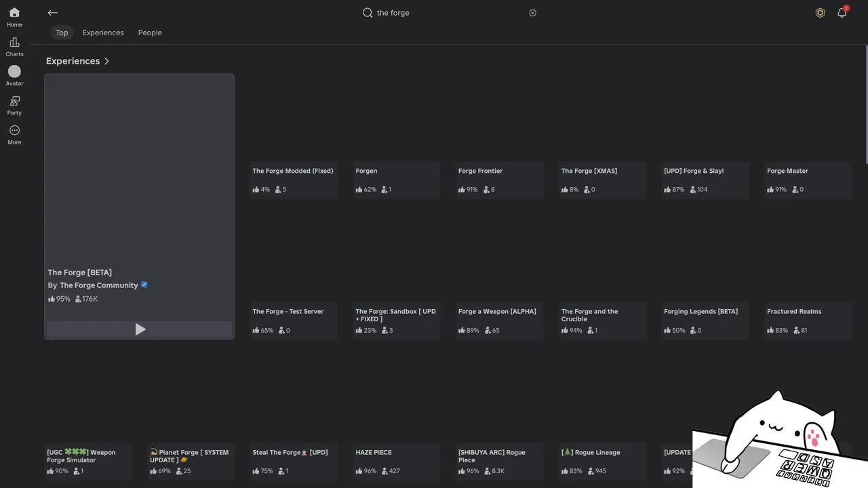Clear the search text
This screenshot has height=488, width=868.
click(x=532, y=13)
